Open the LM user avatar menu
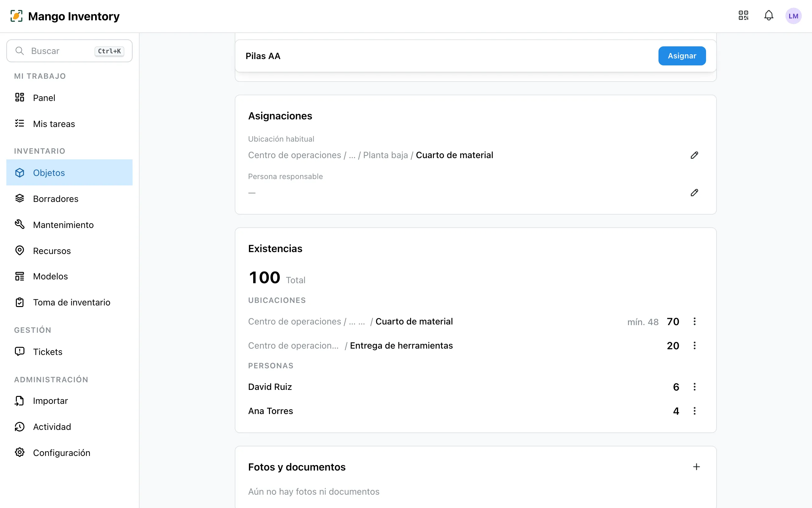 tap(793, 16)
